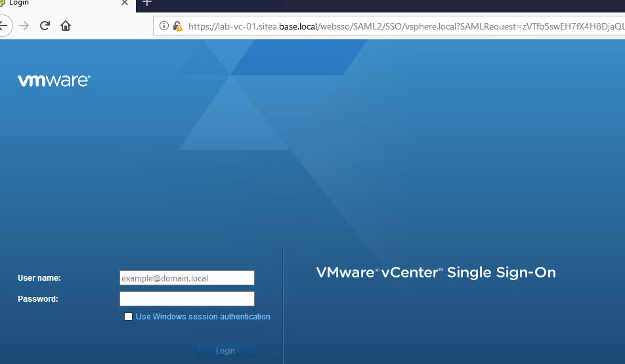This screenshot has height=364, width=625.
Task: Click the VMware logo
Action: tap(54, 81)
